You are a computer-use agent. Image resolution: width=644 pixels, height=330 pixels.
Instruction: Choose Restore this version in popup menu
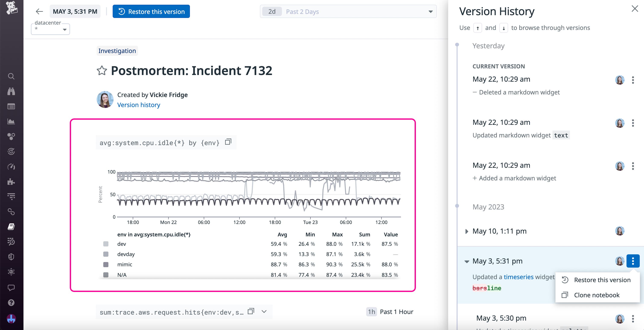click(602, 280)
